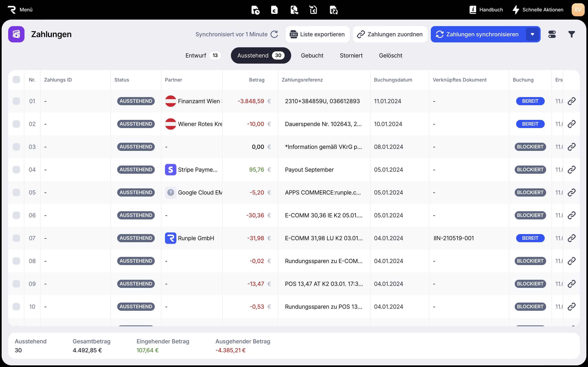Image resolution: width=588 pixels, height=367 pixels.
Task: Select all payments with header checkbox
Action: [16, 80]
